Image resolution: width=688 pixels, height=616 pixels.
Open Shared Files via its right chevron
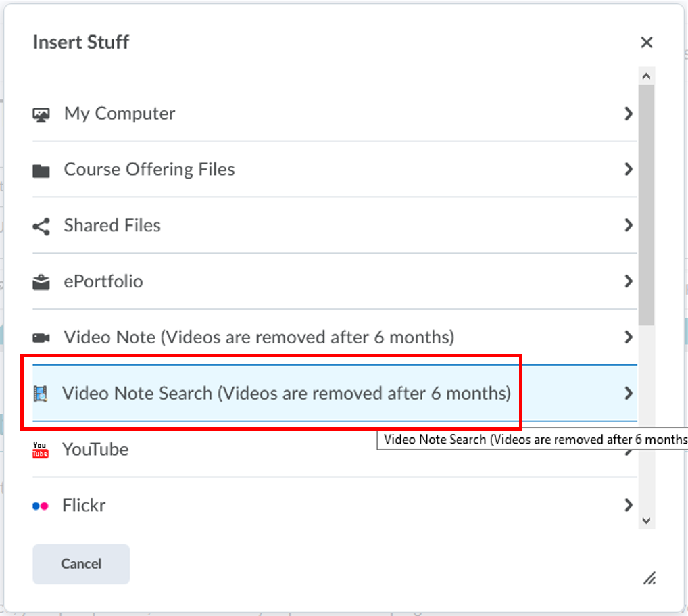tap(629, 226)
